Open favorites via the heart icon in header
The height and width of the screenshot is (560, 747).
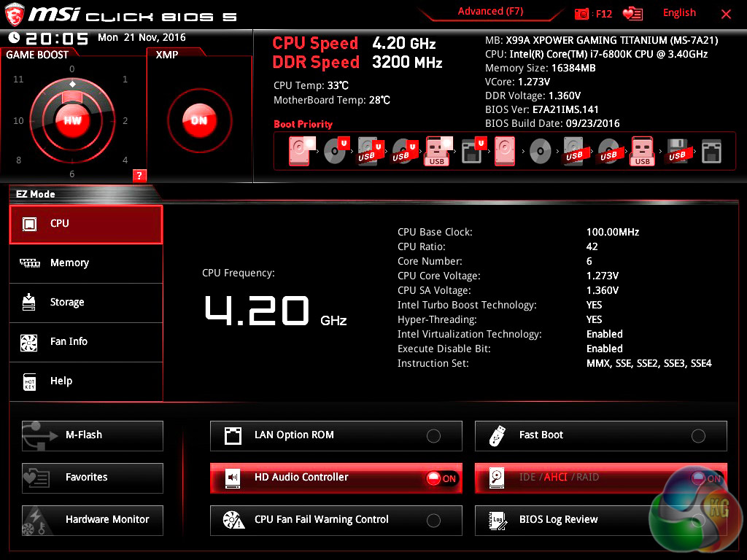coord(632,14)
